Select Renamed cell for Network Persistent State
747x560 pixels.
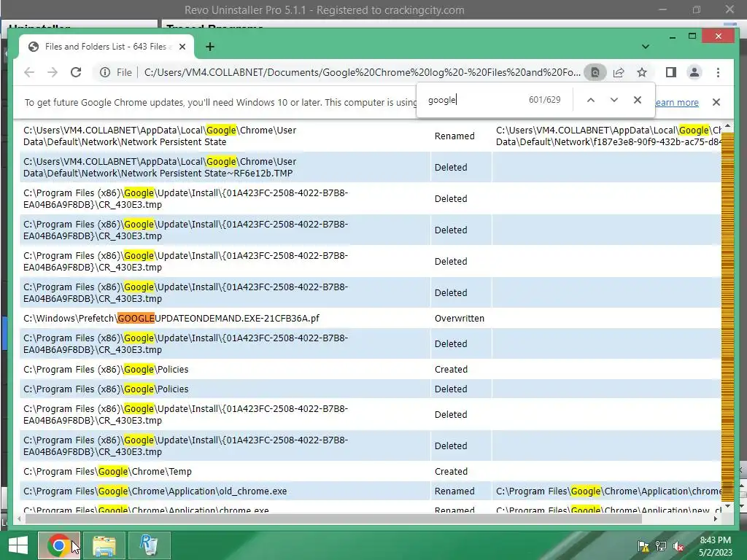[x=454, y=136]
